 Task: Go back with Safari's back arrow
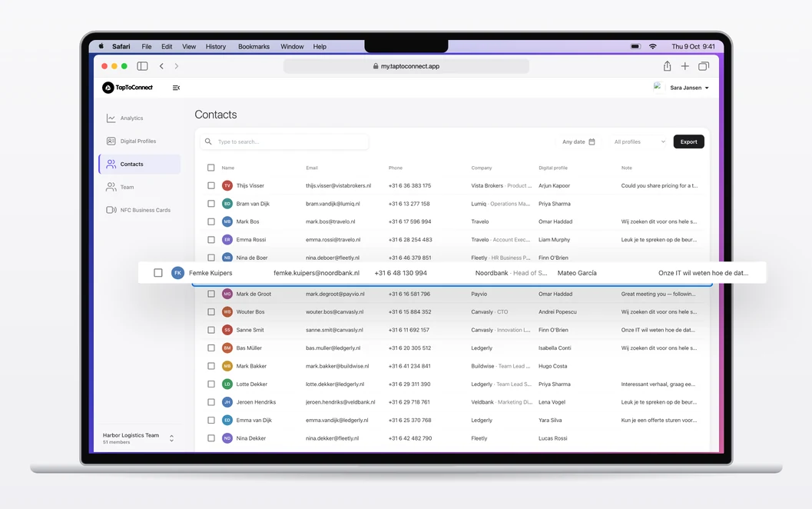coord(161,66)
